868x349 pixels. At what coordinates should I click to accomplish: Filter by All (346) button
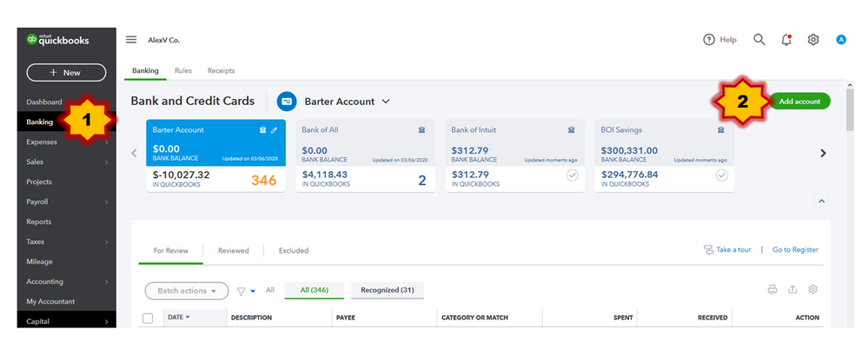point(314,290)
